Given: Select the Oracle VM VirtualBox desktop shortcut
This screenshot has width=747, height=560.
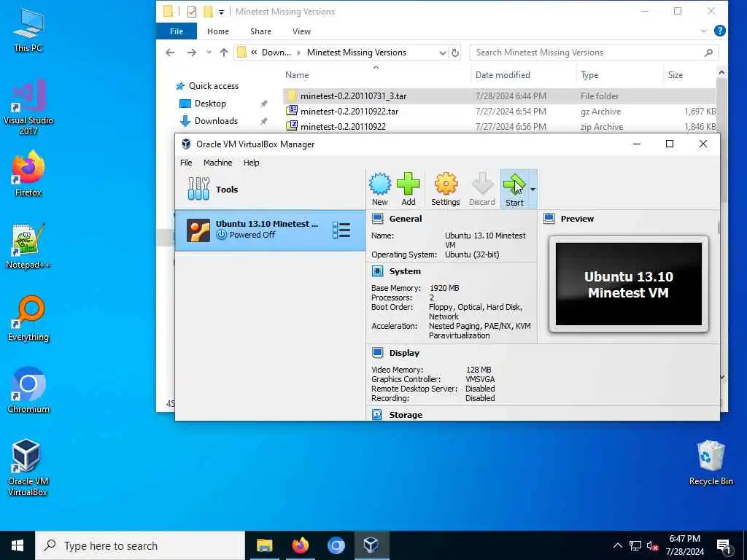Looking at the screenshot, I should coord(27,468).
